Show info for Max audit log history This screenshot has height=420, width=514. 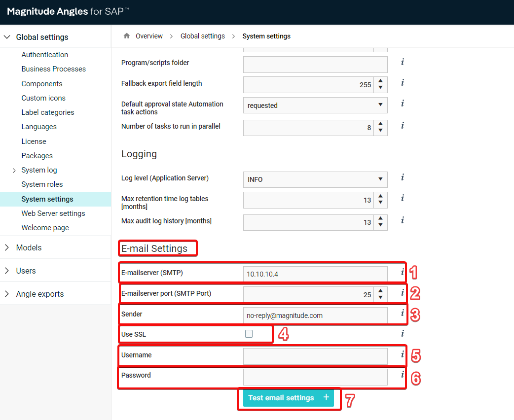point(402,220)
